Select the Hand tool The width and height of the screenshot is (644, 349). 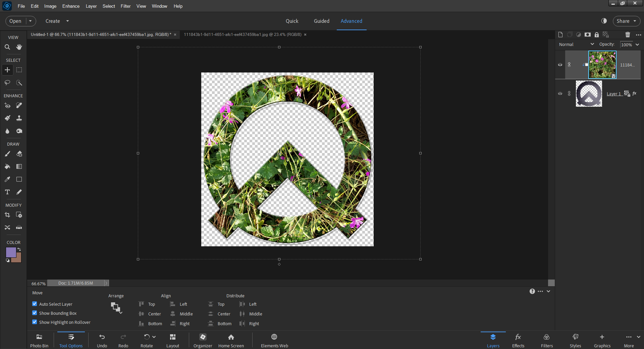point(19,47)
